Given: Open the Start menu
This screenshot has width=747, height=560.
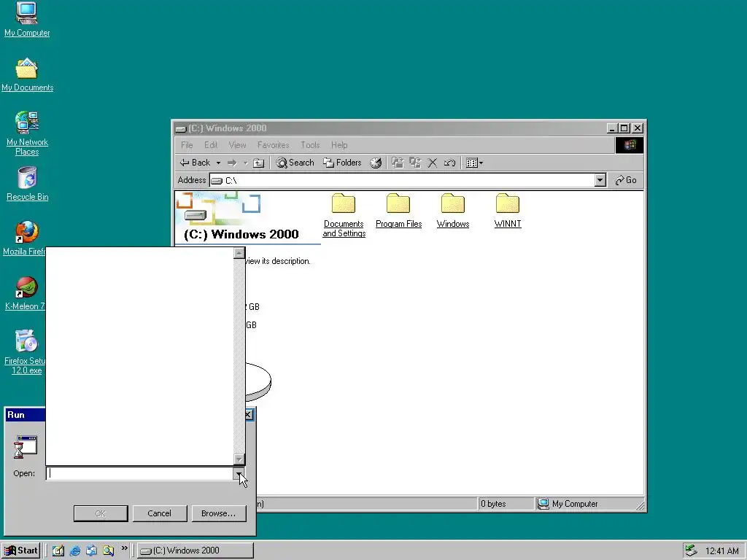Looking at the screenshot, I should [21, 551].
